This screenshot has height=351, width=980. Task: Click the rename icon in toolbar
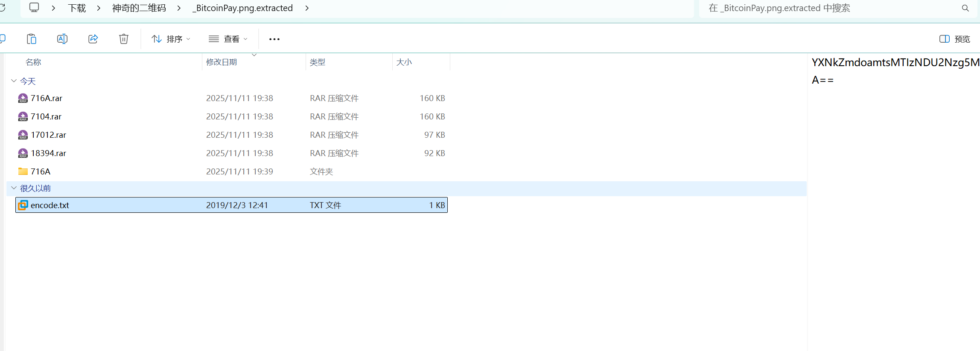(62, 39)
